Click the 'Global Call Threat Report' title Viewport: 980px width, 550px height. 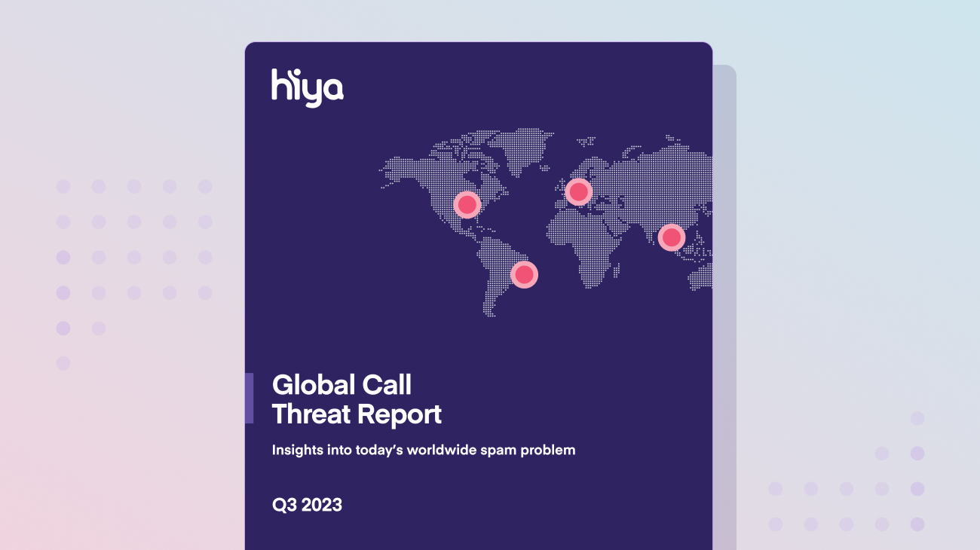pos(357,399)
